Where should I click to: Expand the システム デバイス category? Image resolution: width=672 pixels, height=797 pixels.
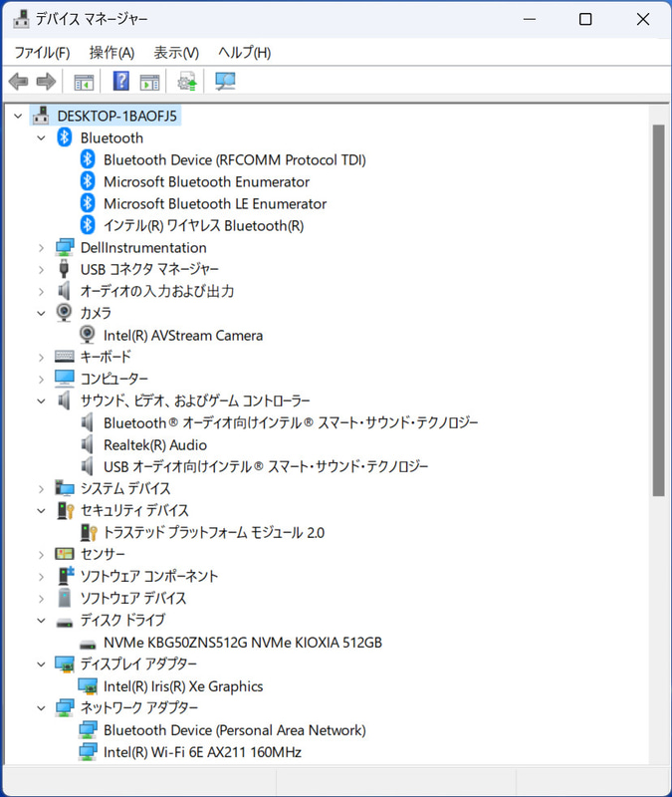[x=41, y=489]
